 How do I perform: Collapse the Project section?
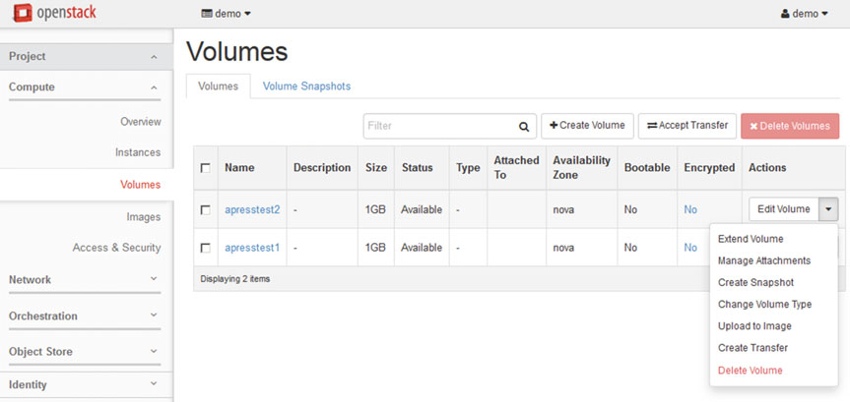tap(86, 56)
